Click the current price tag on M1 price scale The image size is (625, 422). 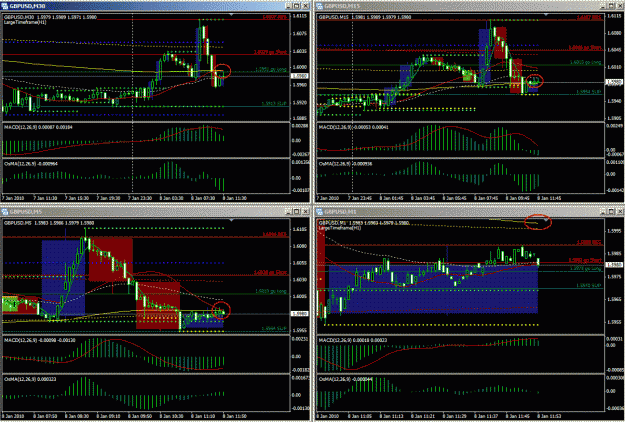pos(614,265)
